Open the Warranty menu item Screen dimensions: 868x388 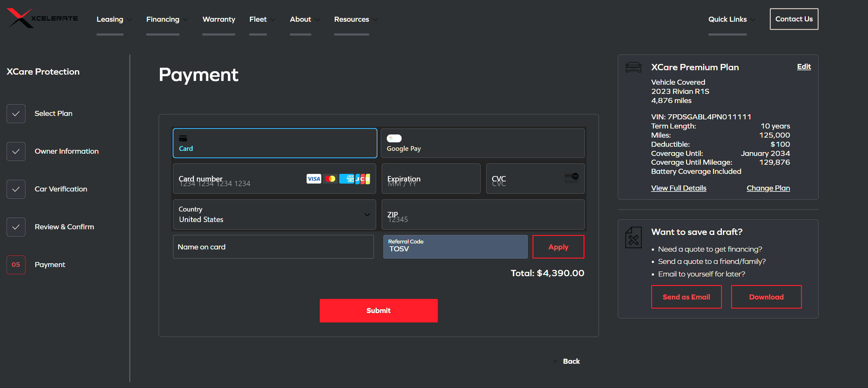tap(218, 20)
